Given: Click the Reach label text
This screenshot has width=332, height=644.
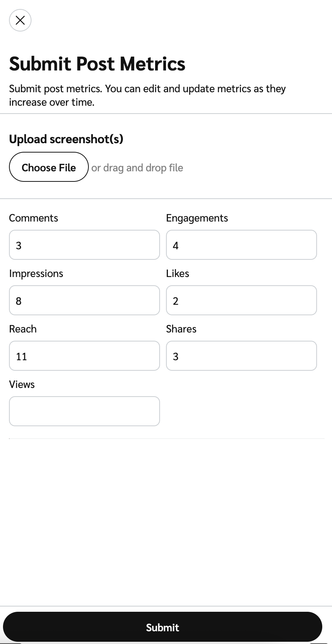Looking at the screenshot, I should tap(23, 329).
